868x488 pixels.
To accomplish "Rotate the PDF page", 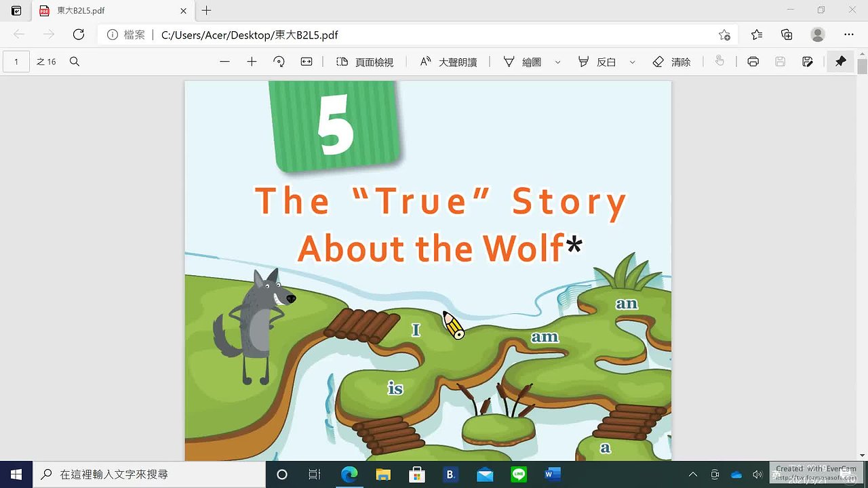I will [279, 62].
